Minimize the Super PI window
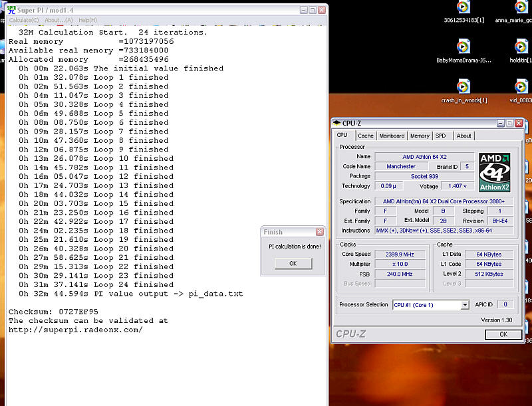The image size is (532, 406). [304, 10]
